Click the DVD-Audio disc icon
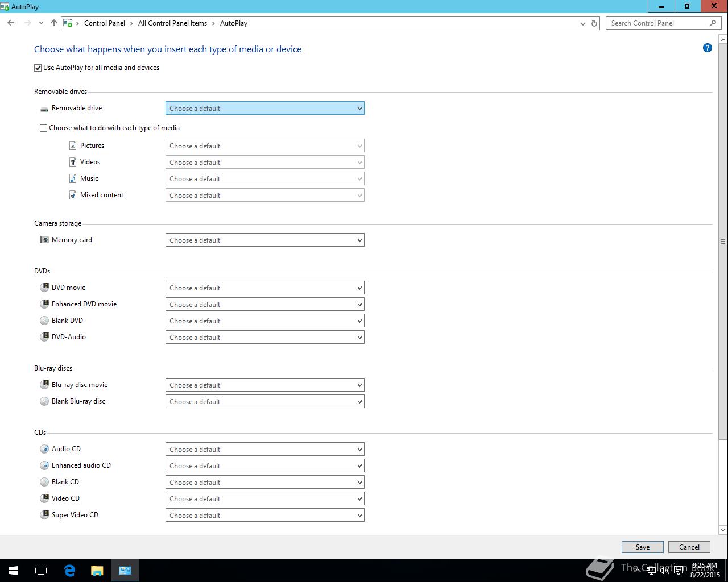The image size is (728, 582). tap(44, 337)
